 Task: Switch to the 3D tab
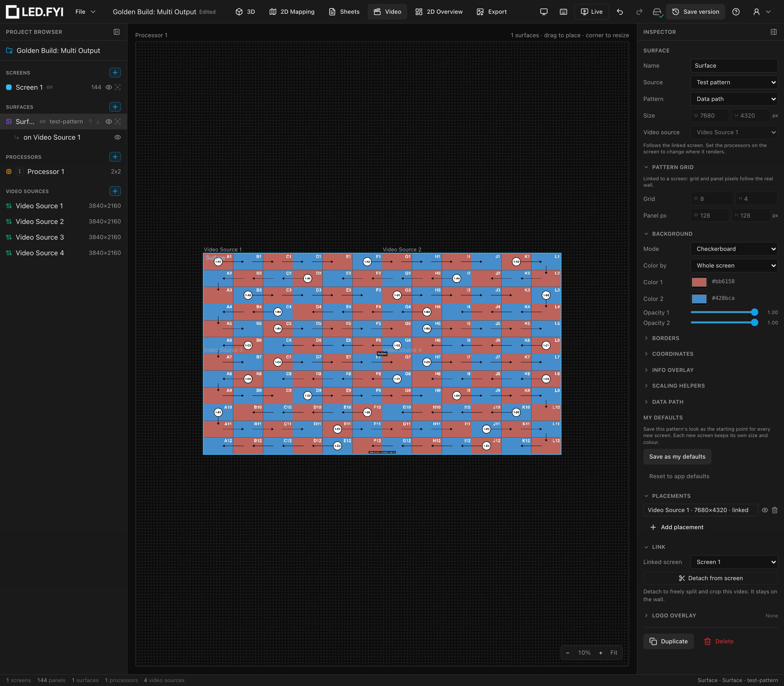pos(245,12)
